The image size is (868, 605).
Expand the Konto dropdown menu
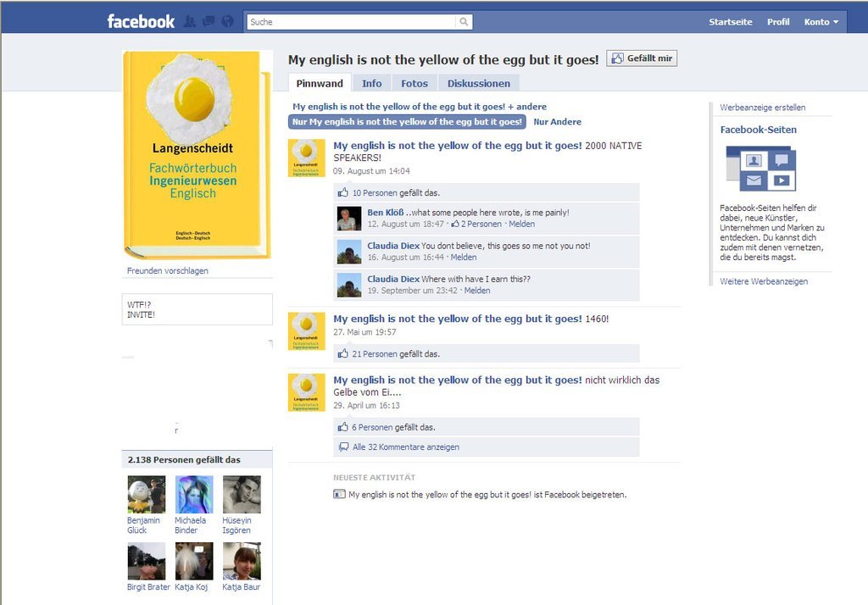[821, 22]
